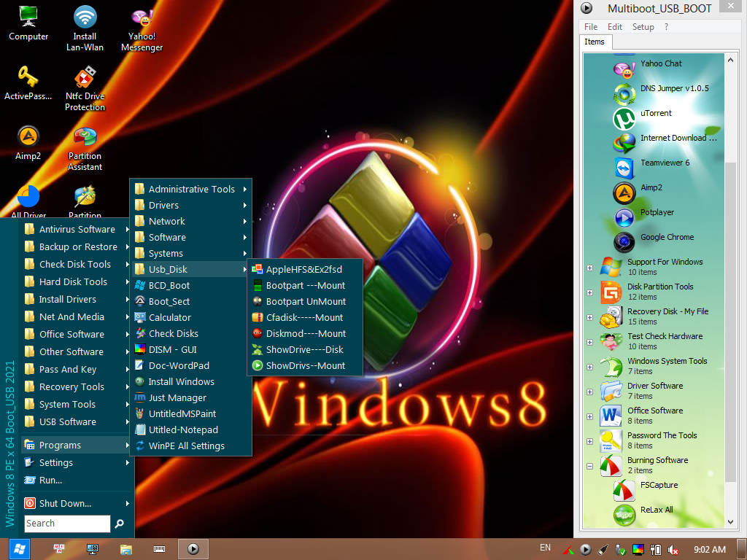
Task: Launch Internet Download Manager icon
Action: point(624,144)
